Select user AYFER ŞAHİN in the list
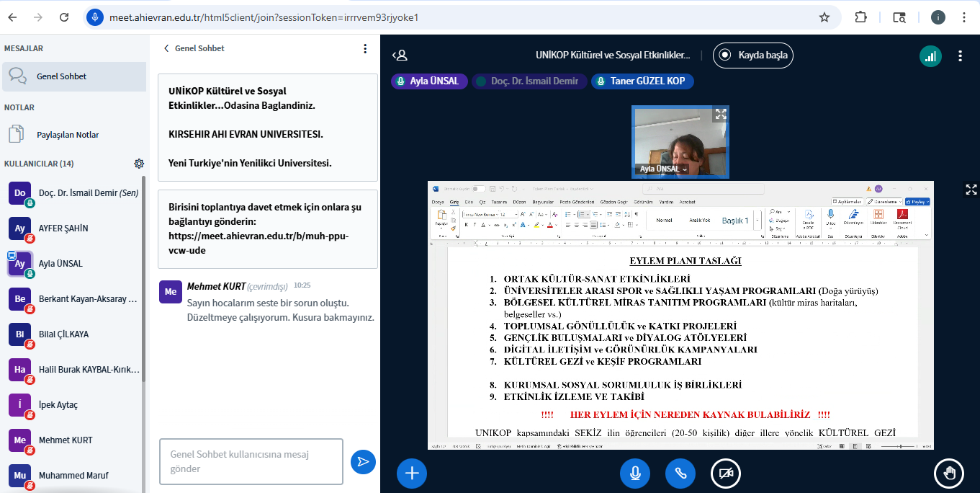 coord(63,228)
